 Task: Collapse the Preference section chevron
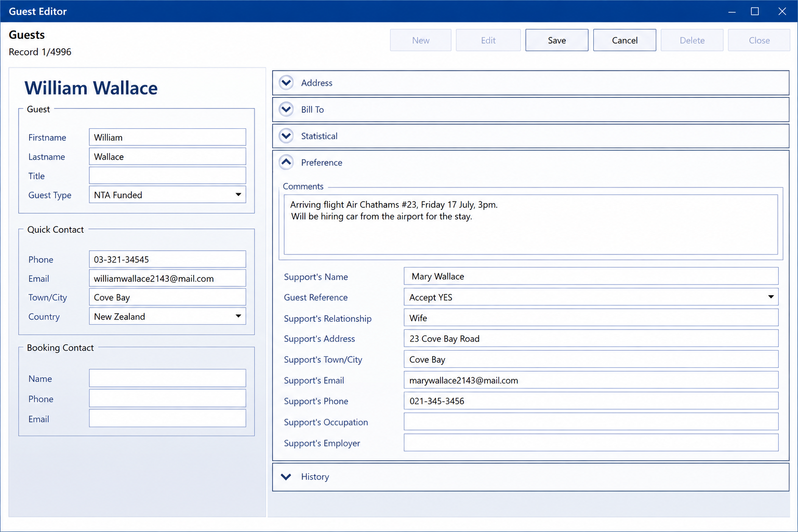pyautogui.click(x=286, y=162)
